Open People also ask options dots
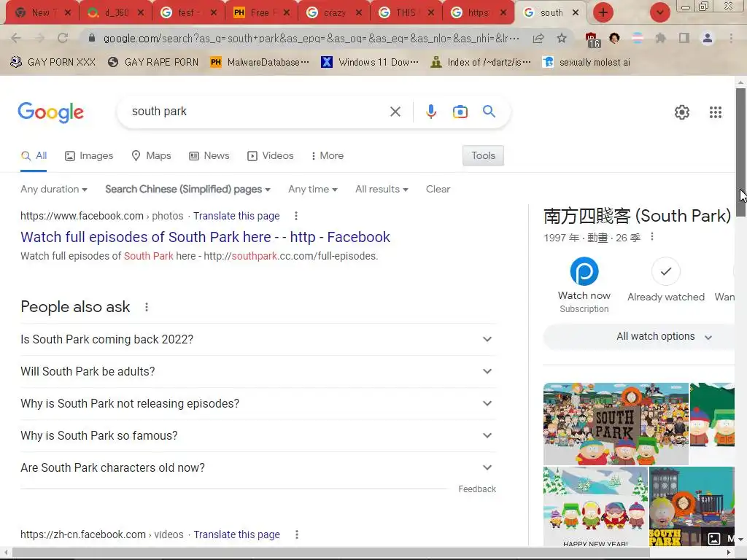This screenshot has width=747, height=560. pos(146,307)
